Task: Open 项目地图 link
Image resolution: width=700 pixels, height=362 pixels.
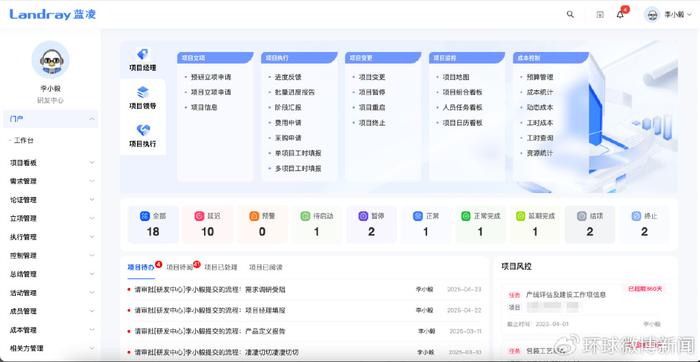Action: pos(456,77)
